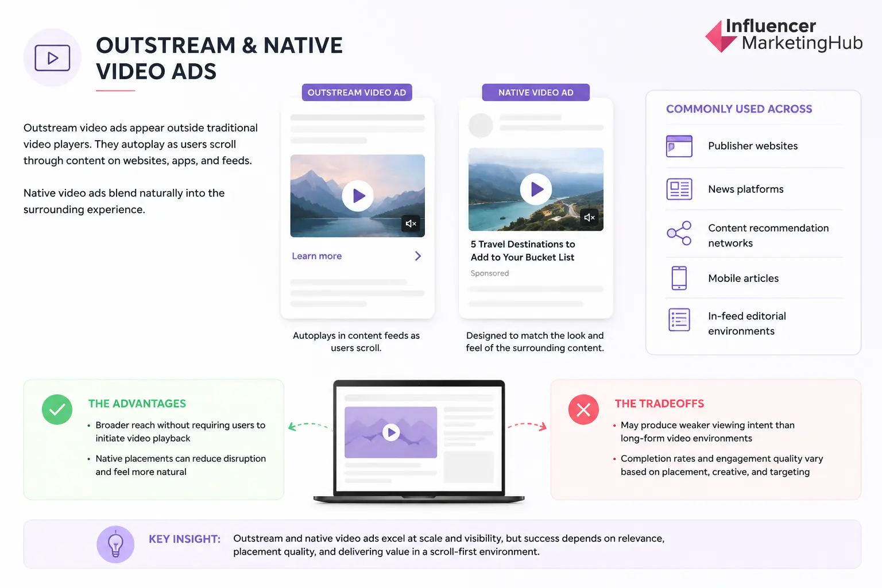
Task: Click the Publisher websites browser icon
Action: click(679, 146)
